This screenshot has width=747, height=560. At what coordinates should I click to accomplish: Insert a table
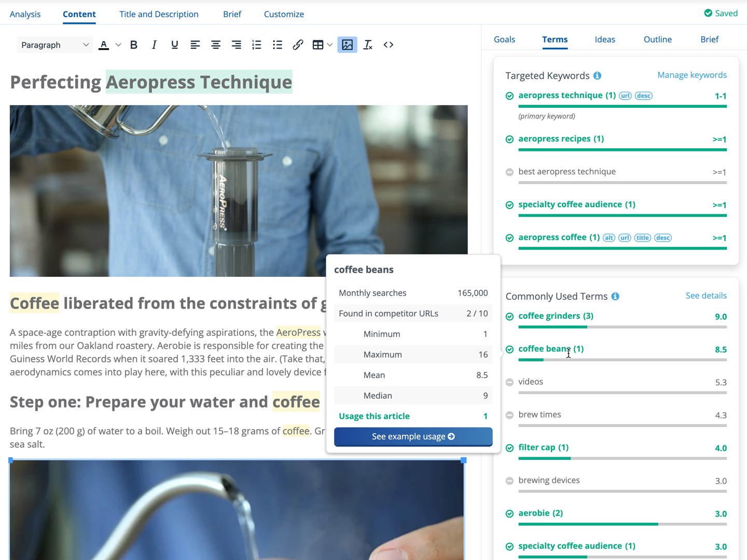[318, 45]
